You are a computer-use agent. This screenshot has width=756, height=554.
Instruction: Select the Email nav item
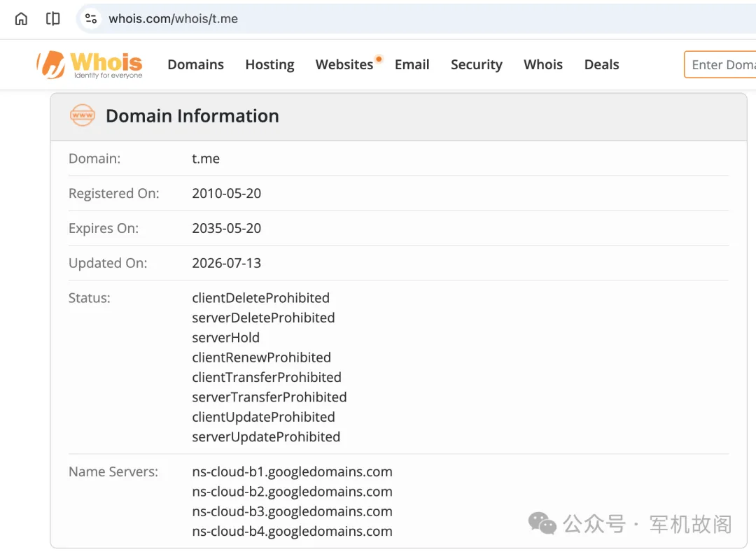pyautogui.click(x=412, y=64)
